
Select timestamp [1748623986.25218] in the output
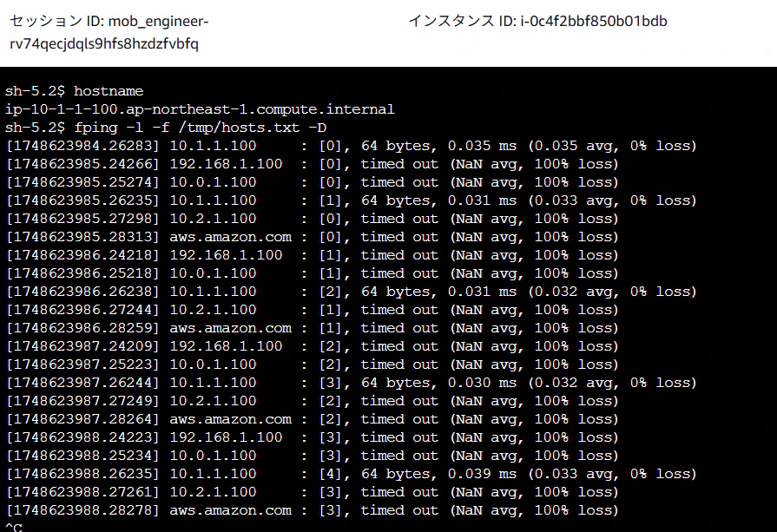[x=82, y=273]
